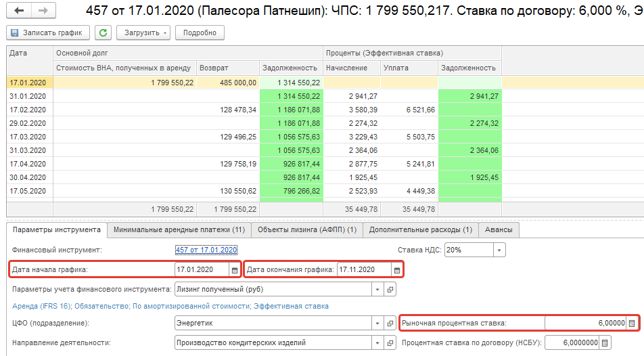Viewport: 644px width, 356px height.
Task: Select the 31.01.2020 row date cell
Action: coord(30,96)
